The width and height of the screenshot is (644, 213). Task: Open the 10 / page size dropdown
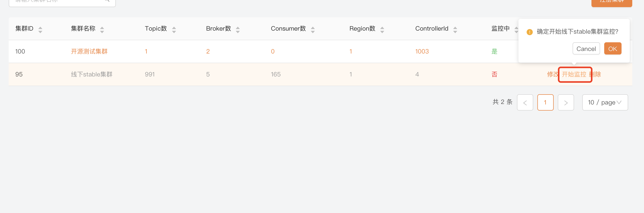pyautogui.click(x=605, y=102)
